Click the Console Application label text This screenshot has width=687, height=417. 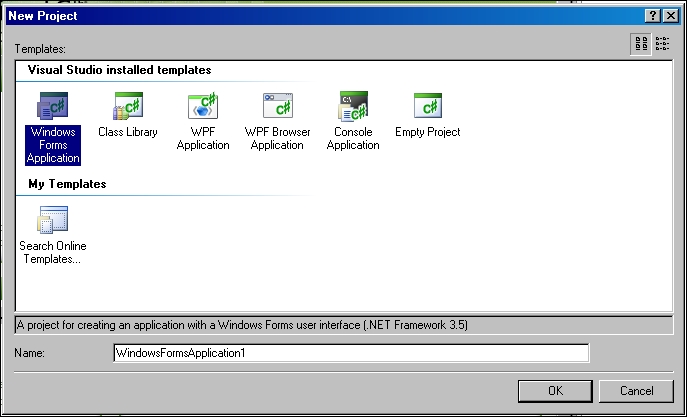353,138
